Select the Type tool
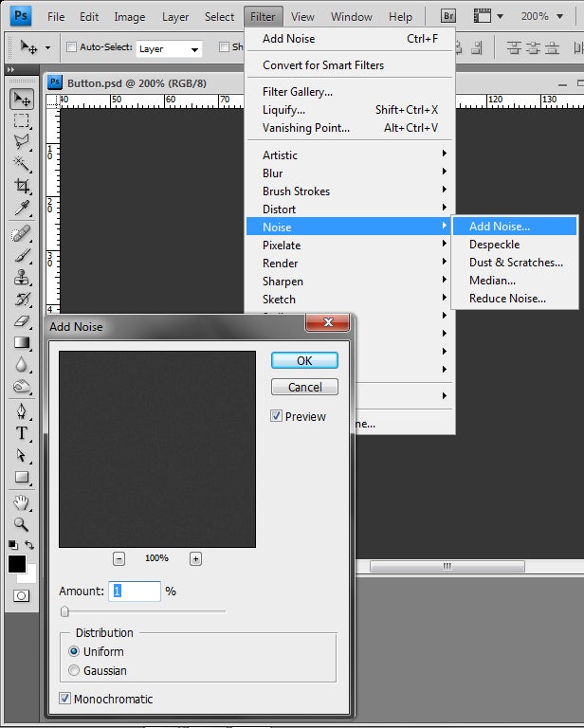 pyautogui.click(x=22, y=432)
